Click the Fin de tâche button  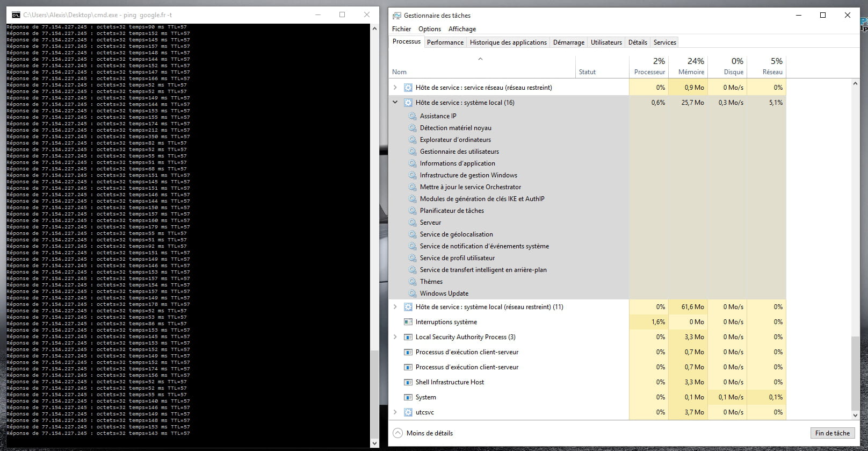pos(832,433)
